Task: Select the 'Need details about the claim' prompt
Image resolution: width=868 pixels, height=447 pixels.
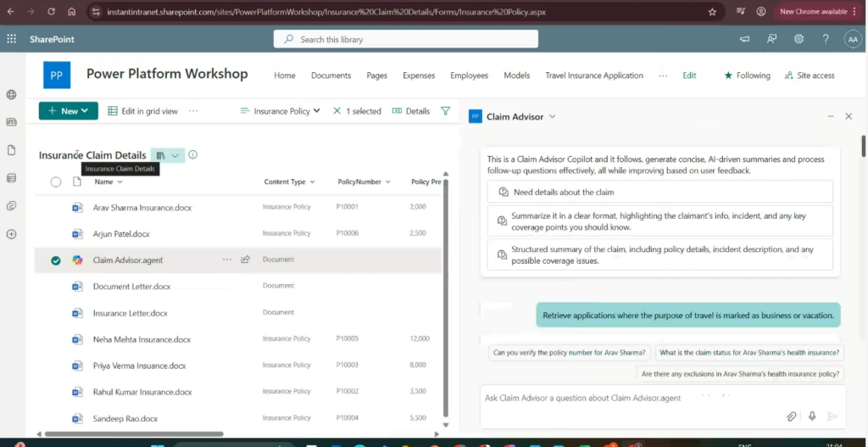Action: (x=659, y=192)
